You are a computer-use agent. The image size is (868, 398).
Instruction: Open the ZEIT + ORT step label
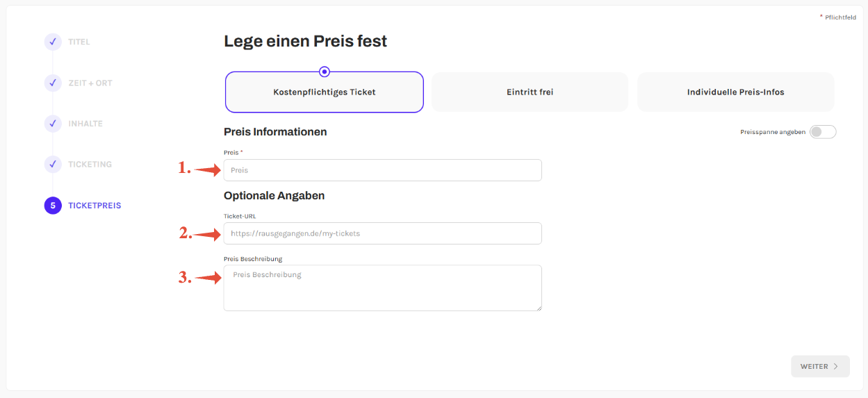pos(90,83)
